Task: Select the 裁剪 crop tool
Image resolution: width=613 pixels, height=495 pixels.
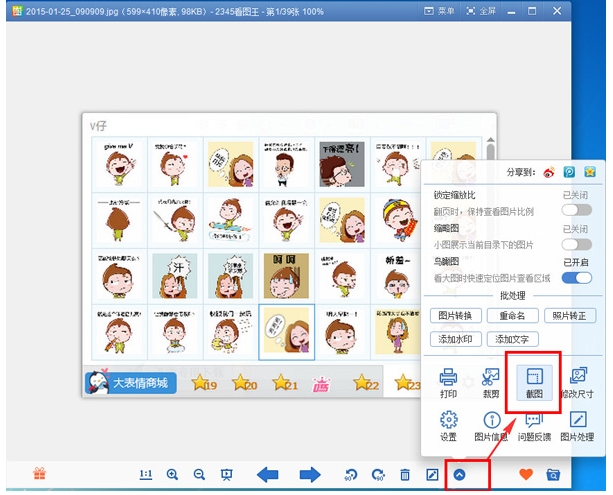Action: pyautogui.click(x=491, y=381)
